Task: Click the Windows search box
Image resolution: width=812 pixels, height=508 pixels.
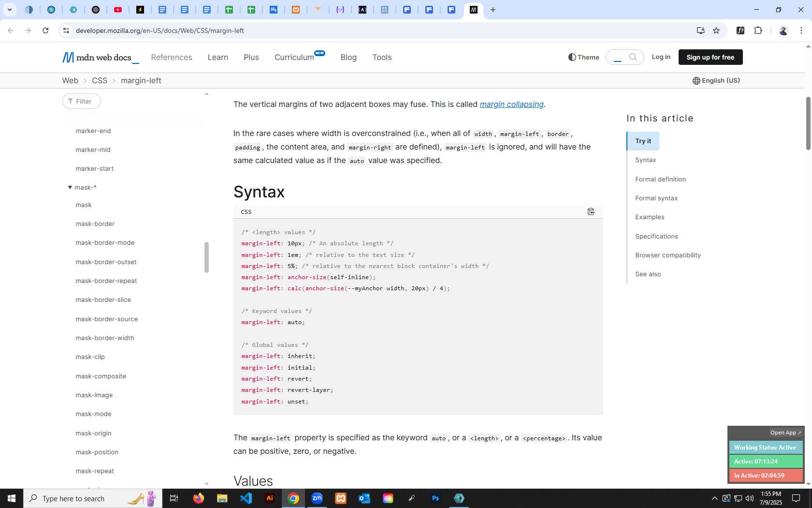Action: tap(93, 498)
